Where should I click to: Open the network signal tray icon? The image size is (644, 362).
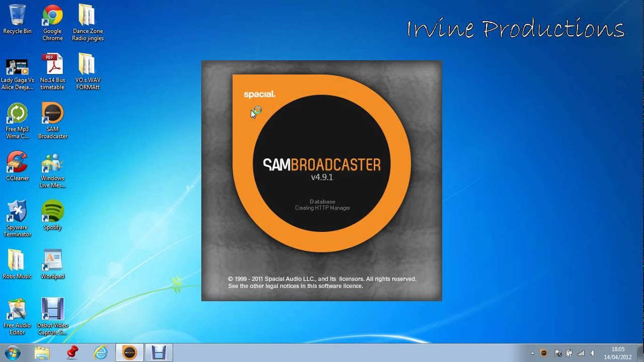coord(582,353)
